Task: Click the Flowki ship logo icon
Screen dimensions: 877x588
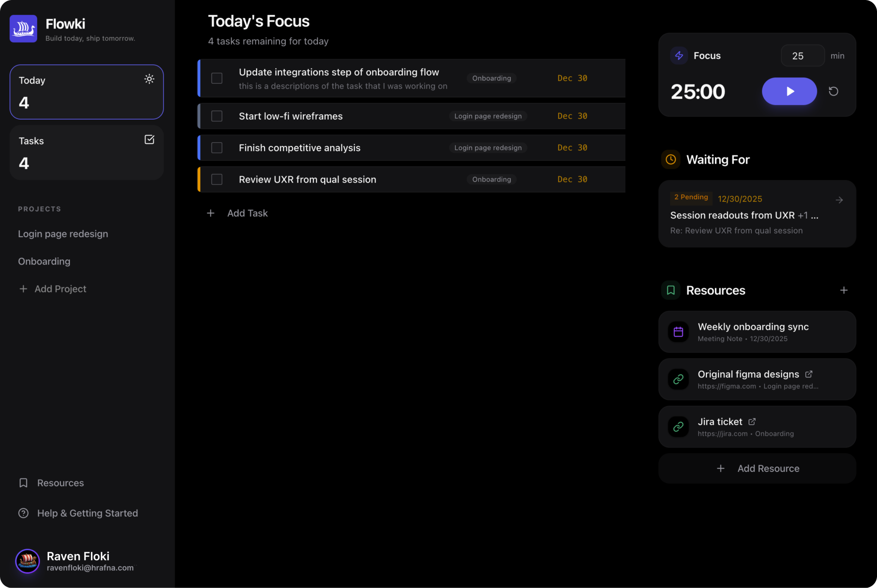Action: coord(23,29)
